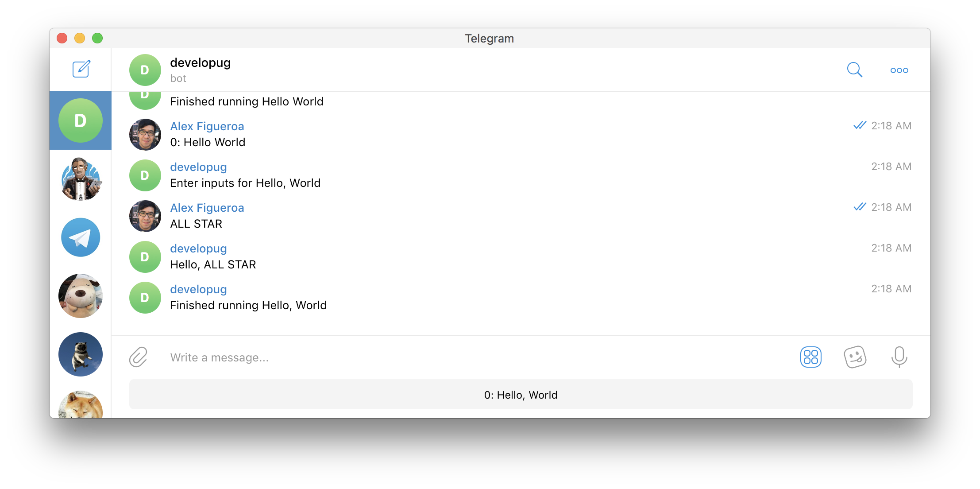Open developug chat title in header
The height and width of the screenshot is (489, 980).
coord(201,63)
